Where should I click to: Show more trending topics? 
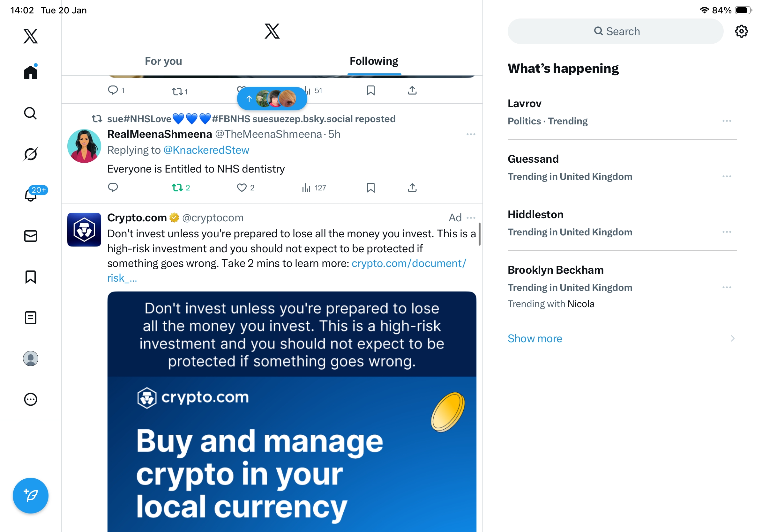coord(535,338)
